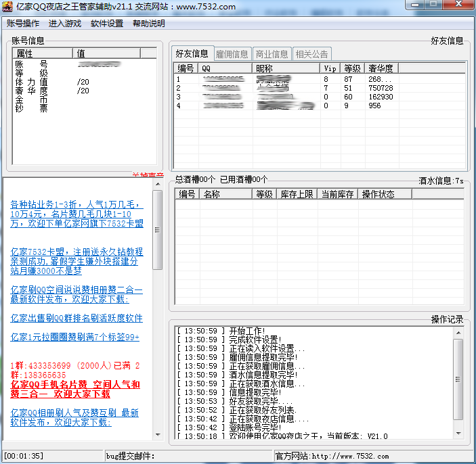Click 奢华度 row in account info

click(x=85, y=91)
